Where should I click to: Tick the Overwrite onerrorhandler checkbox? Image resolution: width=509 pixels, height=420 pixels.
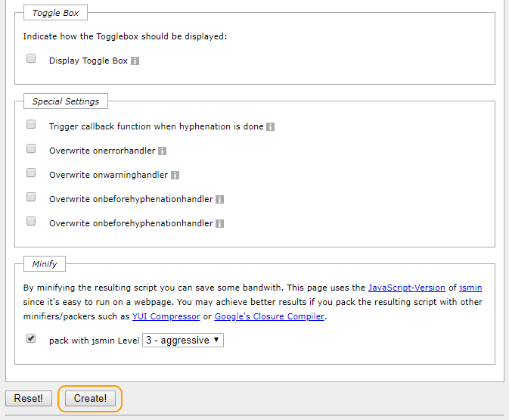coord(31,149)
